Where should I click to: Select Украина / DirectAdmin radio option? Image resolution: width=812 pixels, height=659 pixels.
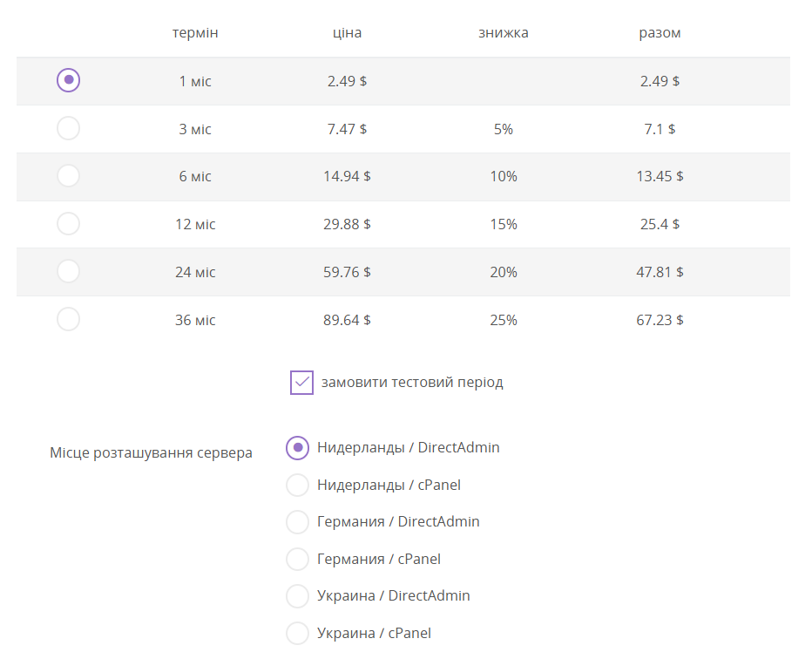coord(298,596)
